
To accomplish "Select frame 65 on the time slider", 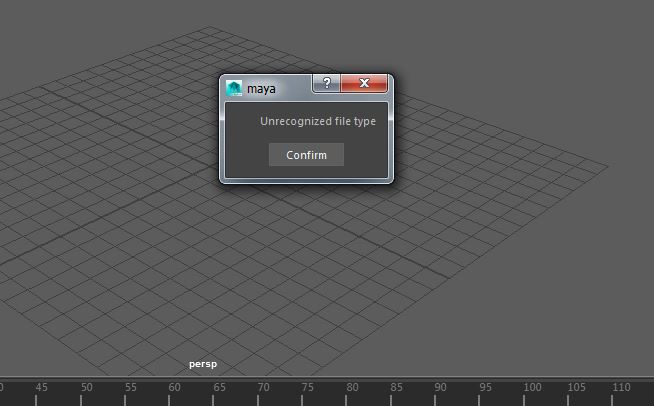I will 219,388.
